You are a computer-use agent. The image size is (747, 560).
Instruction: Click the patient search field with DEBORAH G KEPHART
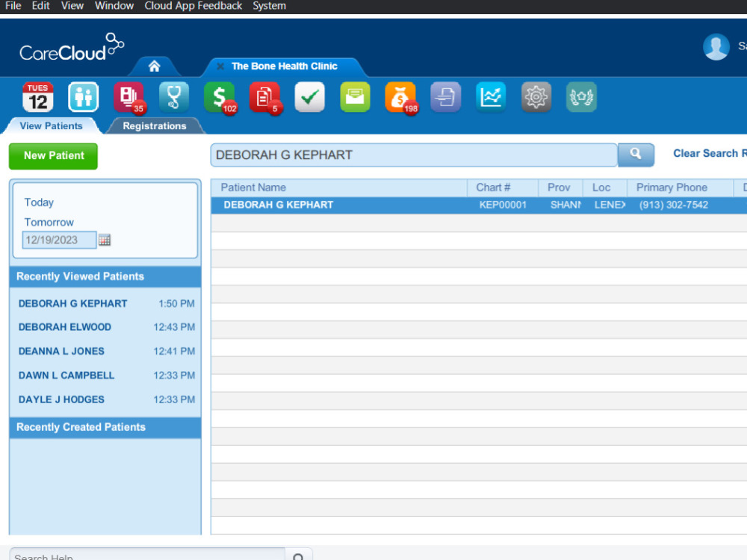pyautogui.click(x=414, y=155)
